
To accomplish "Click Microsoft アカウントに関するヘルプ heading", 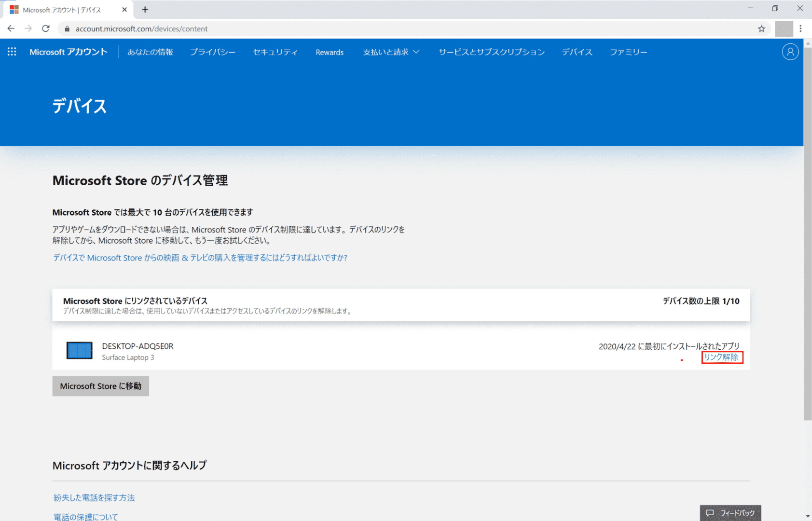I will (129, 466).
